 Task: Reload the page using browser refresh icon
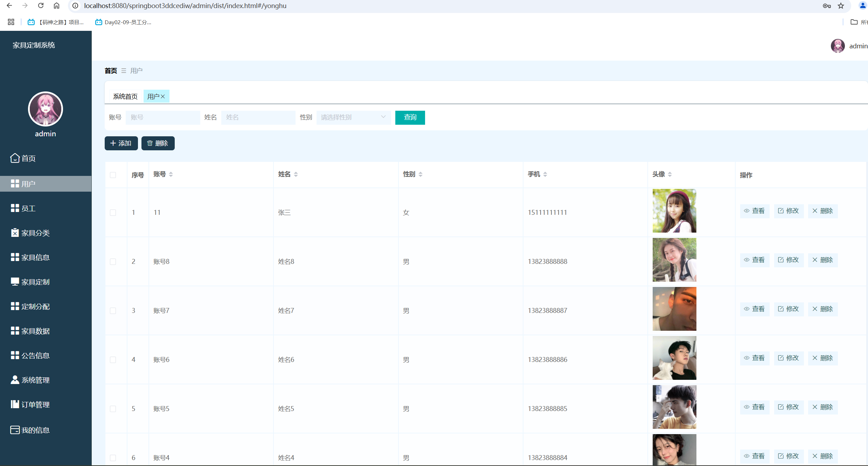click(x=41, y=6)
